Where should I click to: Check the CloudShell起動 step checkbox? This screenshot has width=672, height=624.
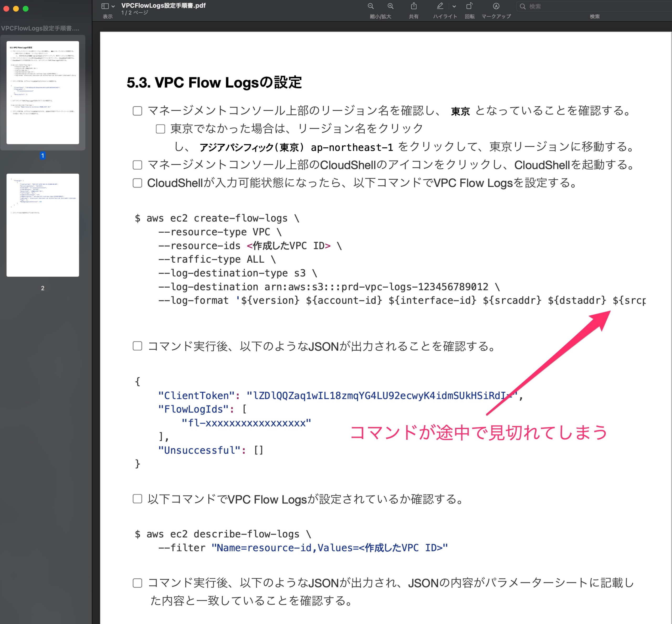[137, 165]
